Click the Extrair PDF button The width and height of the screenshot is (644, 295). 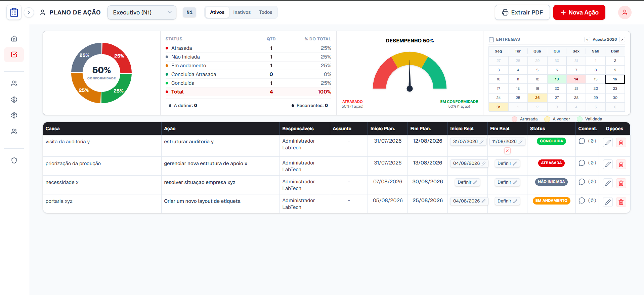pos(522,12)
